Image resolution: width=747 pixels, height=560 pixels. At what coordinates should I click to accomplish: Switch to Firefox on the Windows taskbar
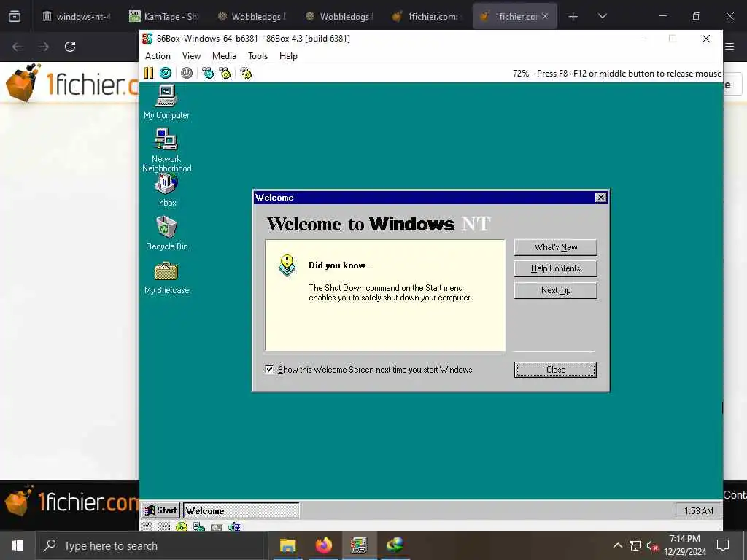(x=323, y=545)
